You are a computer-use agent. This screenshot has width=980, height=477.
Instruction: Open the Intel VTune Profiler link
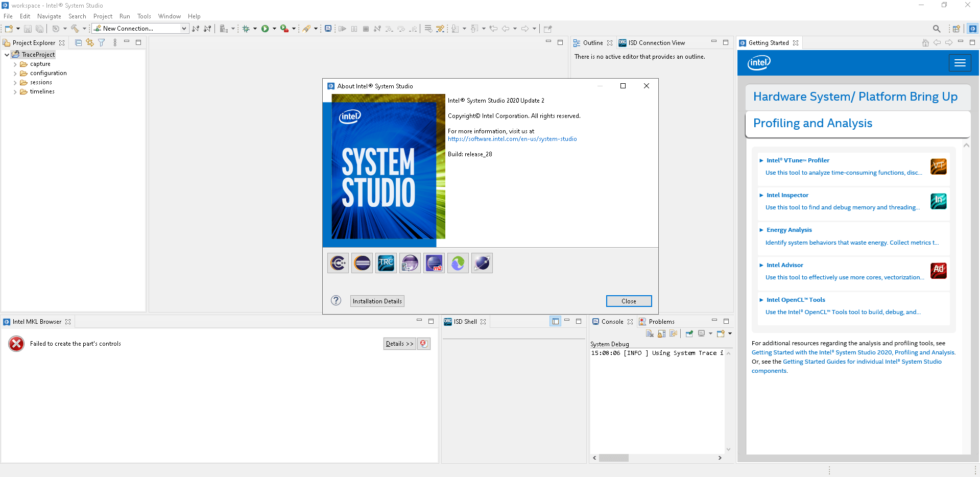pyautogui.click(x=798, y=160)
